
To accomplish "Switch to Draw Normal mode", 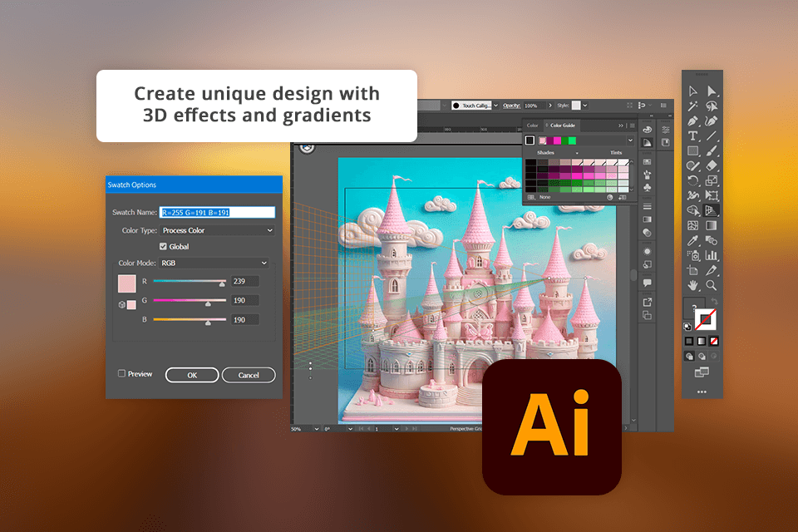I will coord(689,357).
